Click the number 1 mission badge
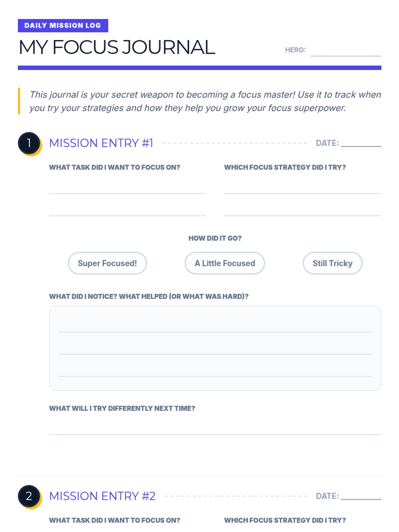399x532 pixels. pos(29,143)
